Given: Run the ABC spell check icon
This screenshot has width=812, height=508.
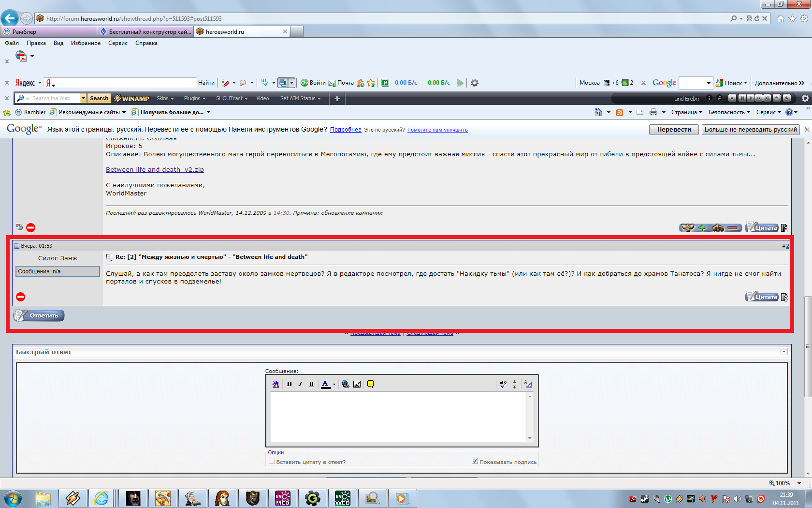Looking at the screenshot, I should pos(503,384).
